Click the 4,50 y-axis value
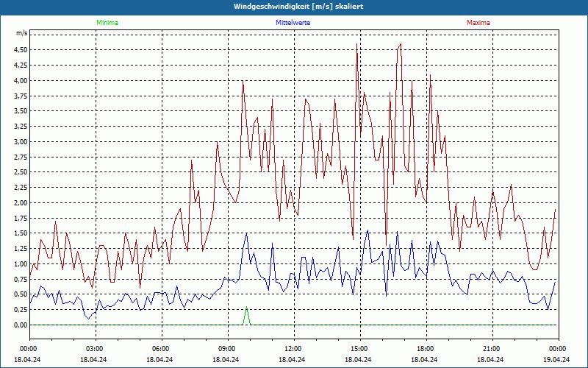588x368 pixels. tap(21, 50)
